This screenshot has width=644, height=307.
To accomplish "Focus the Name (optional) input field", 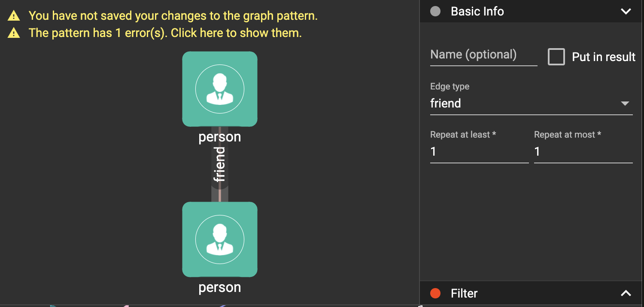I will [x=483, y=55].
